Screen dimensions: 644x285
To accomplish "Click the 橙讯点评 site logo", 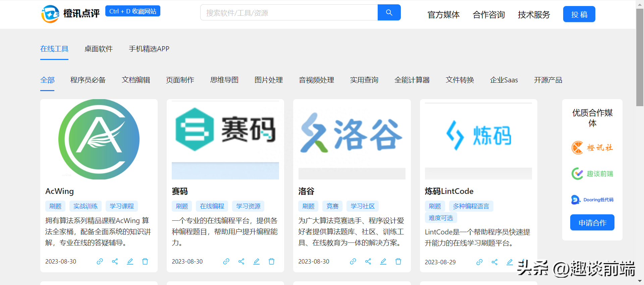I will 70,14.
